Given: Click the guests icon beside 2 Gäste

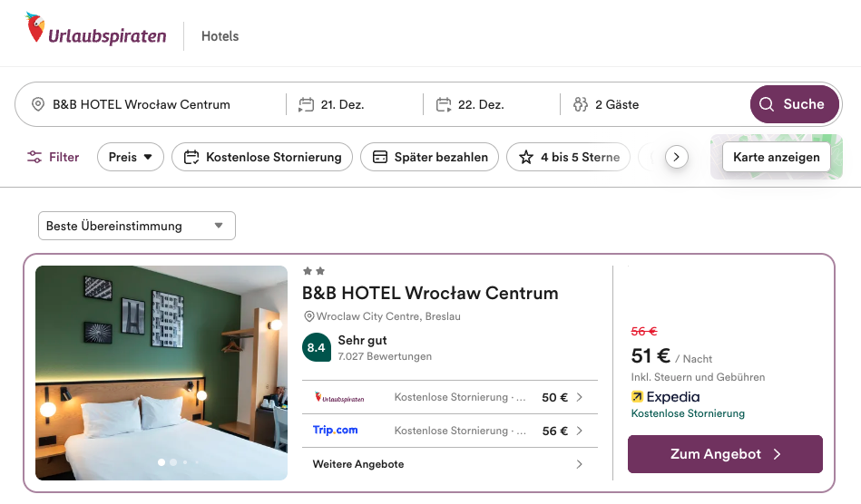Looking at the screenshot, I should click(581, 104).
